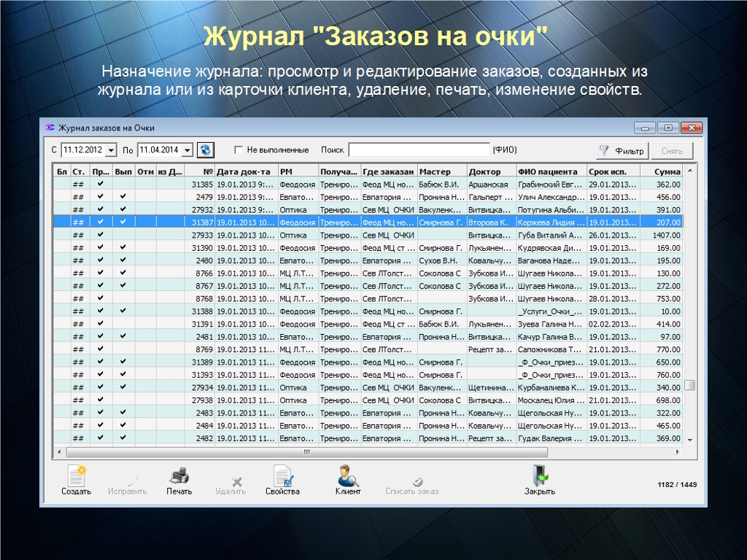Toggle the Не выполненные checkbox
The width and height of the screenshot is (747, 560).
point(239,150)
